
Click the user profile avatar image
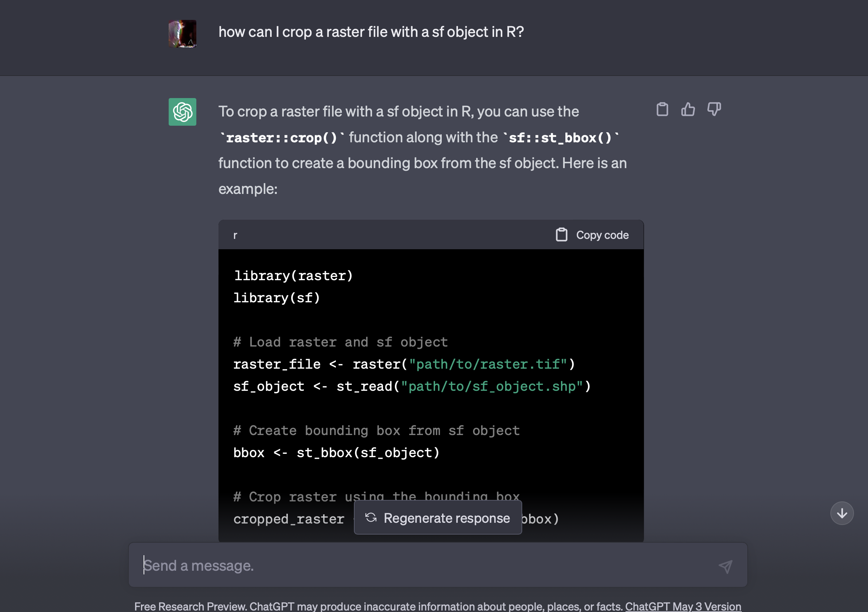click(182, 34)
